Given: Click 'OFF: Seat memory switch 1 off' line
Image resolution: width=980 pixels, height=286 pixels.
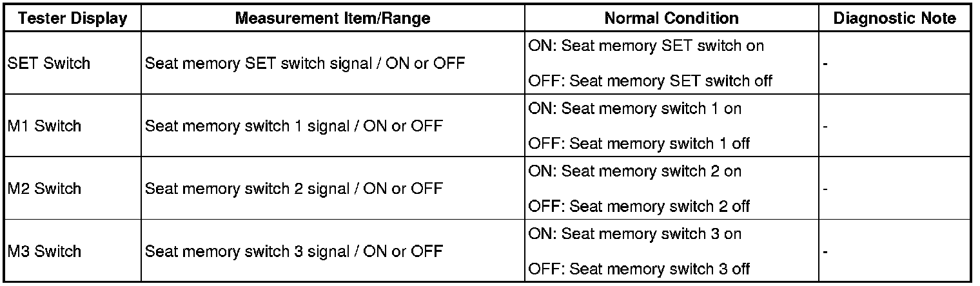Looking at the screenshot, I should (639, 144).
